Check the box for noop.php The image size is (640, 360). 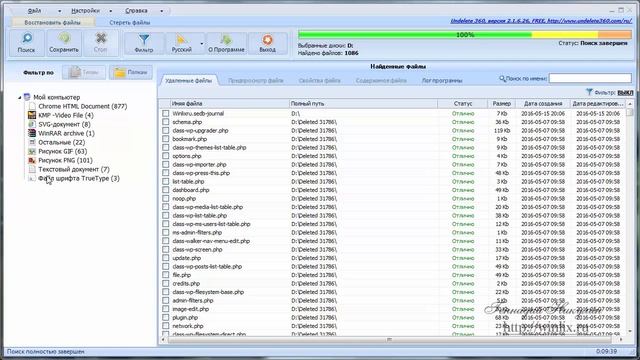click(x=165, y=198)
